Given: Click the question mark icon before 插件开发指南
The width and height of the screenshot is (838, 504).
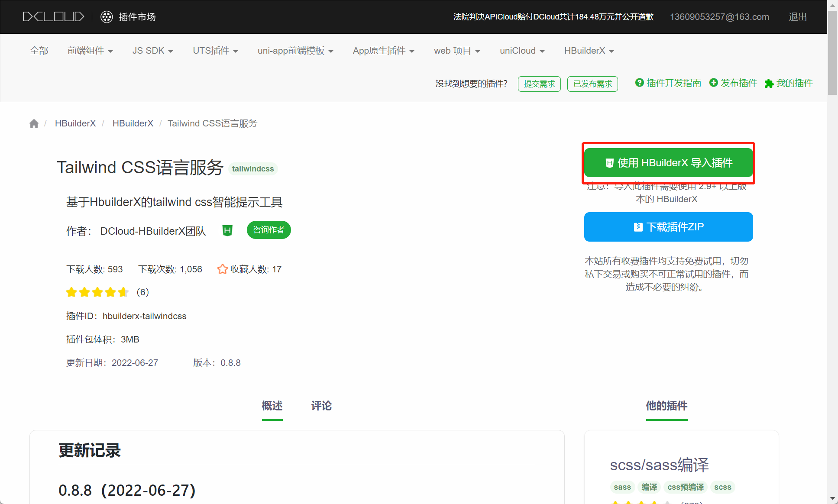Looking at the screenshot, I should coord(639,83).
